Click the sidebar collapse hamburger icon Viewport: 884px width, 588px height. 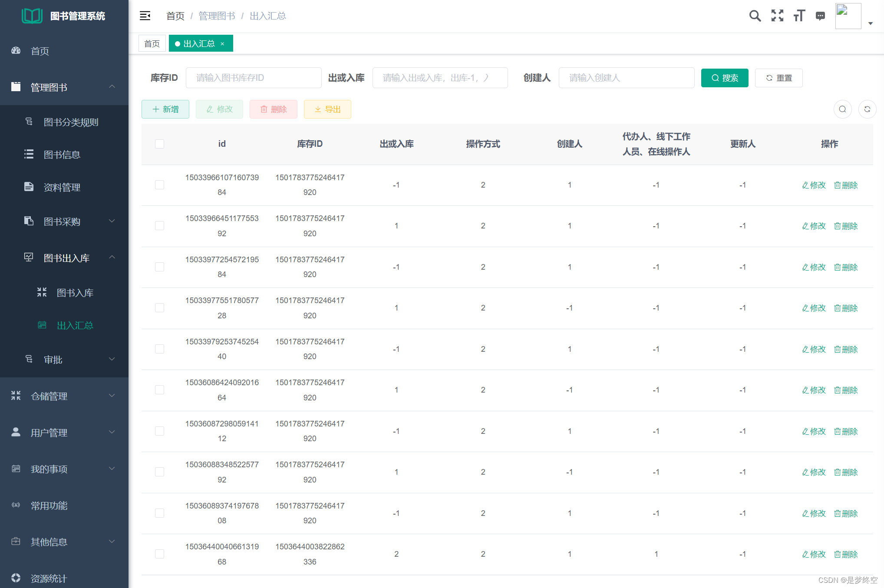click(145, 16)
